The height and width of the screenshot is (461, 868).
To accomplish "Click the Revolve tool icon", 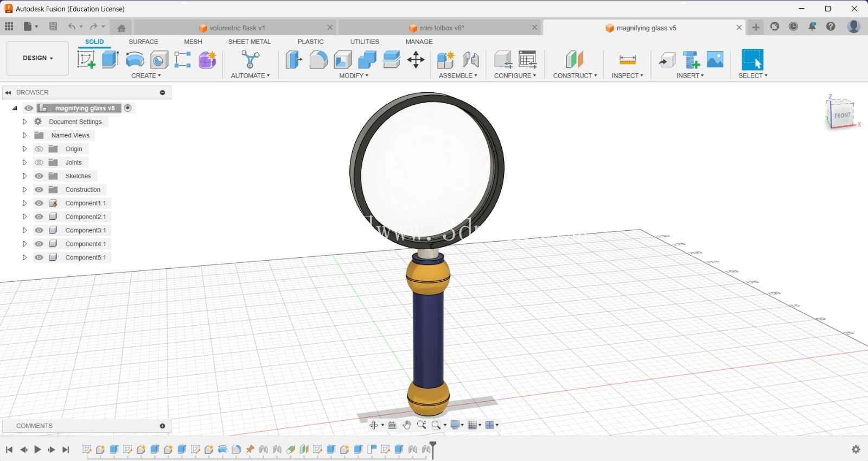I will point(135,59).
